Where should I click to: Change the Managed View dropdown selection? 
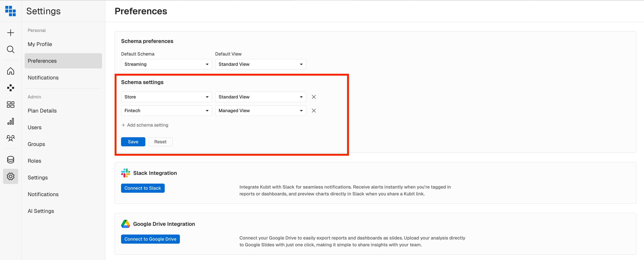tap(260, 111)
